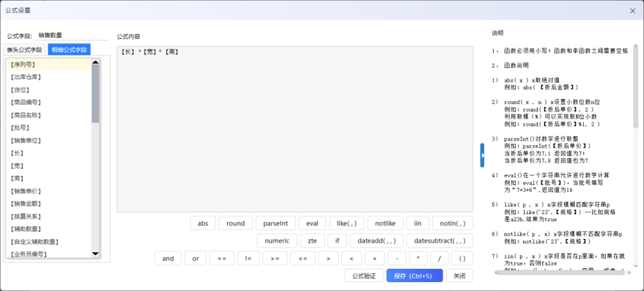
Task: Add the parseInt function to formula
Action: coord(275,224)
